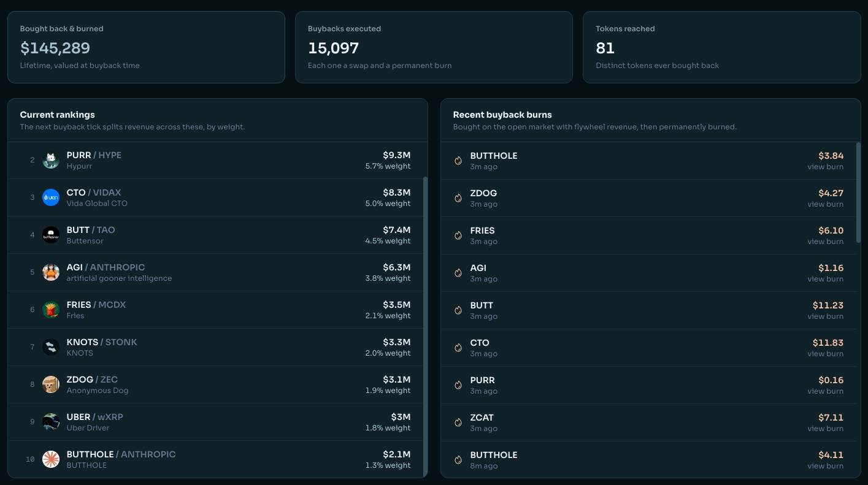The image size is (868, 485).
Task: Click the orange BUTTHOLE token icon in rankings
Action: [51, 459]
